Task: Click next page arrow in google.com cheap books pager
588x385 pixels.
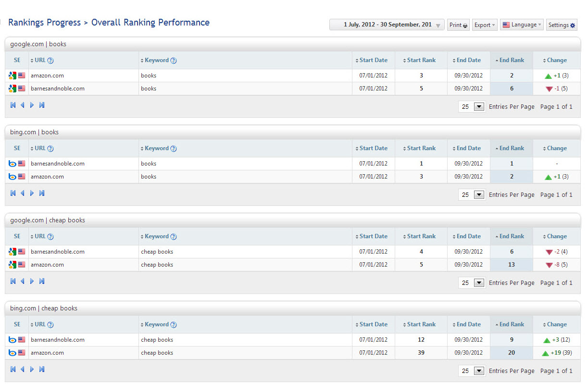Action: (x=32, y=281)
